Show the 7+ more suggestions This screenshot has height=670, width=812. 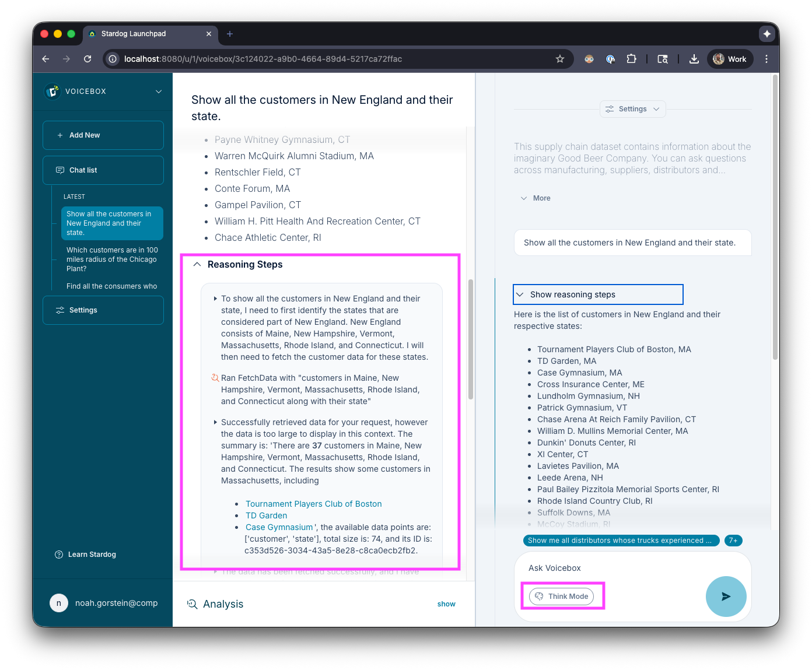(x=733, y=541)
